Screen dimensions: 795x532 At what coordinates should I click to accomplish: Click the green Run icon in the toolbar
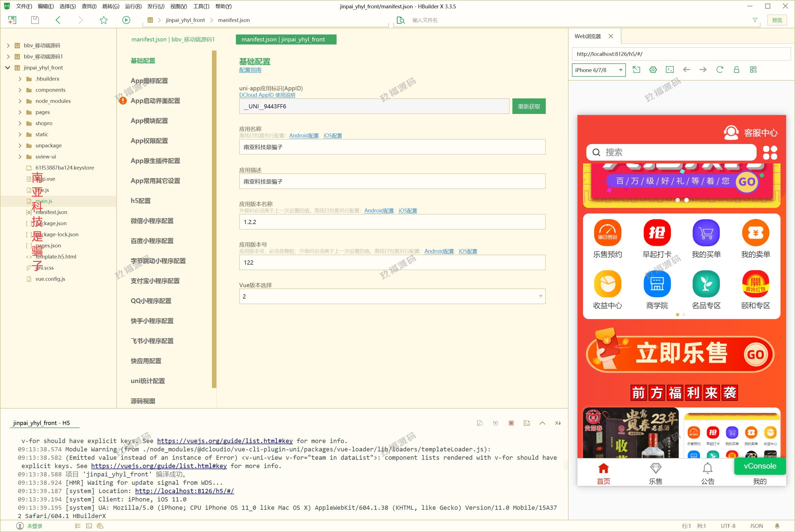126,20
